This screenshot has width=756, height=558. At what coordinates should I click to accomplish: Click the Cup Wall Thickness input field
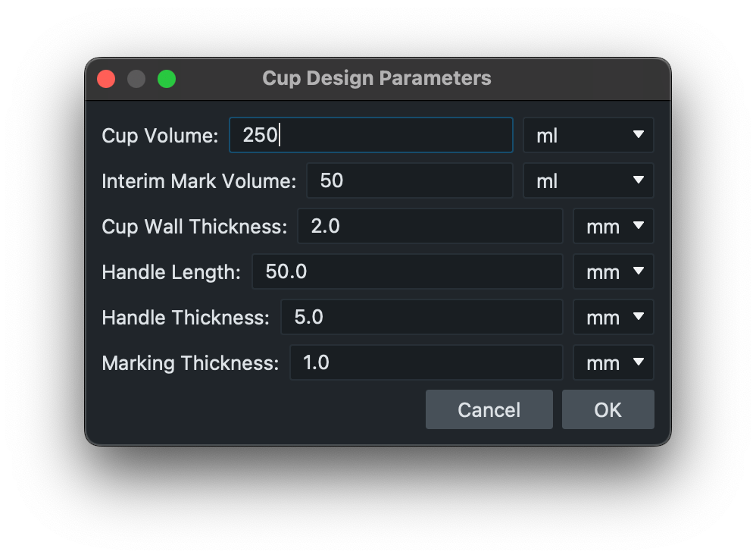point(430,226)
